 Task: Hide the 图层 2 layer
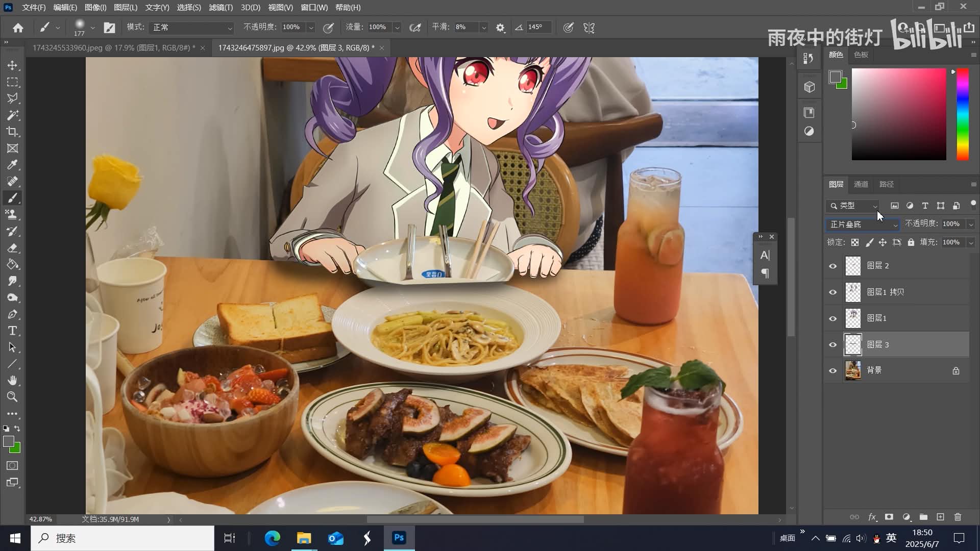[833, 266]
